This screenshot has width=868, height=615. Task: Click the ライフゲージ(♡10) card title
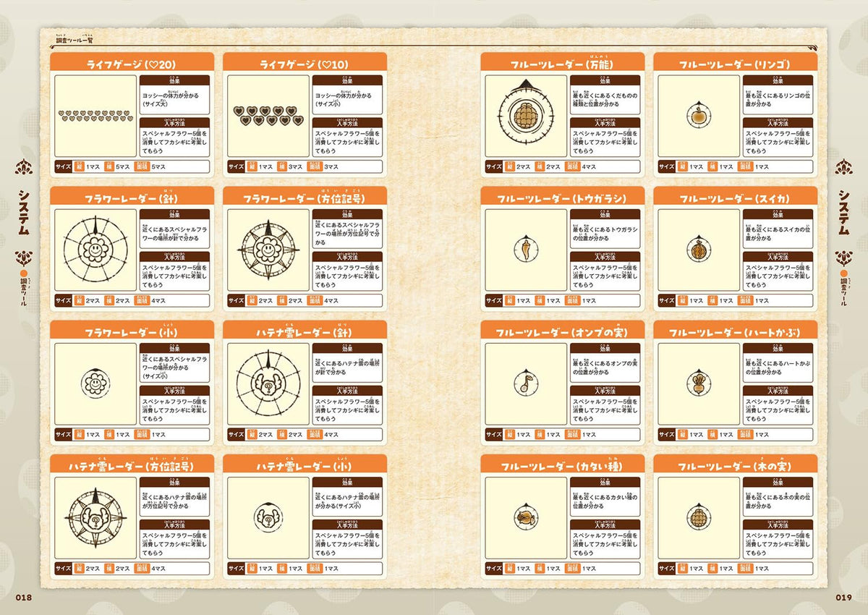coord(305,63)
